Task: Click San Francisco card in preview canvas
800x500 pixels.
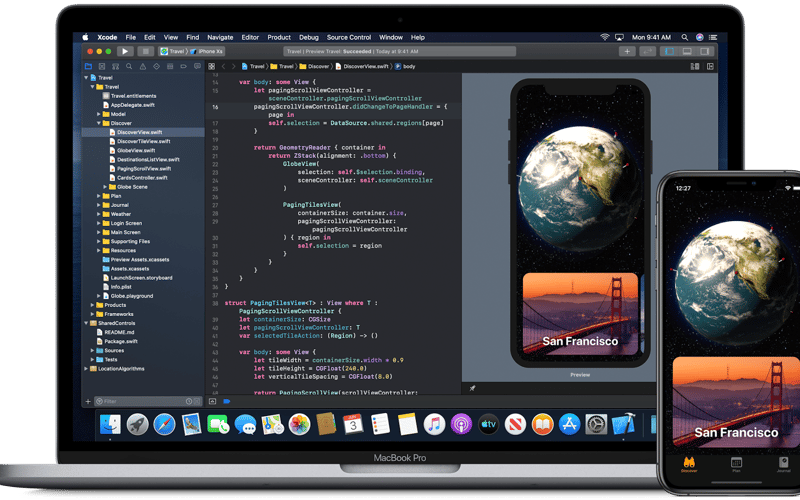Action: point(580,314)
